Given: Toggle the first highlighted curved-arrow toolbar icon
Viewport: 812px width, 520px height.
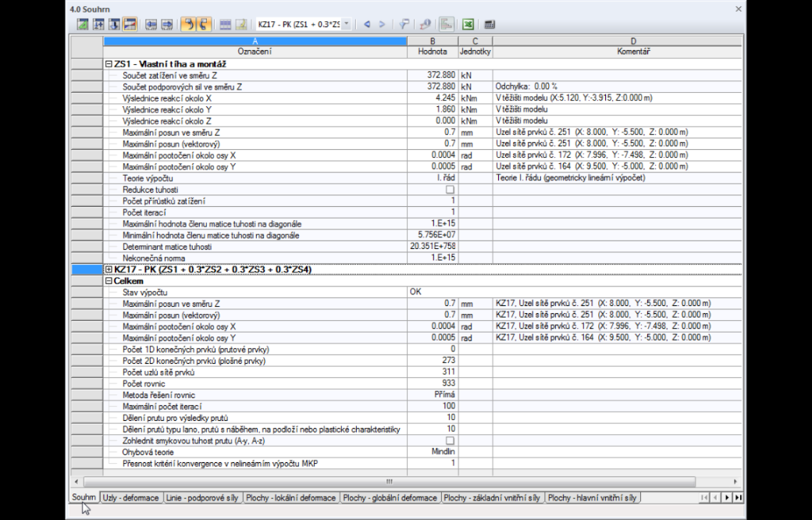Looking at the screenshot, I should (188, 24).
